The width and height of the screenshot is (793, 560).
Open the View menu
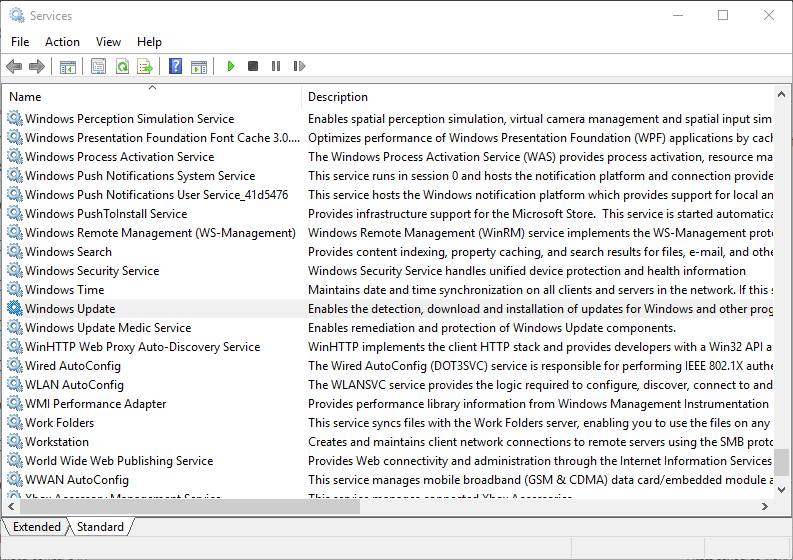pyautogui.click(x=108, y=42)
